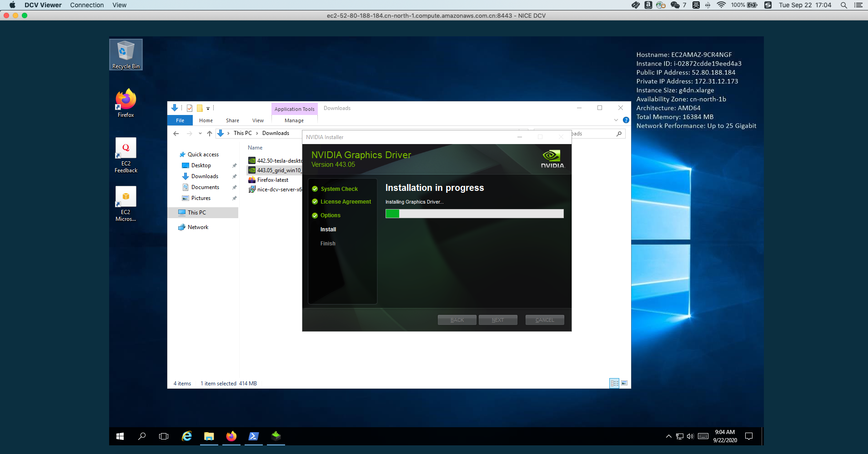Open taskbar clock showing 9:04 AM
868x454 pixels.
[725, 436]
